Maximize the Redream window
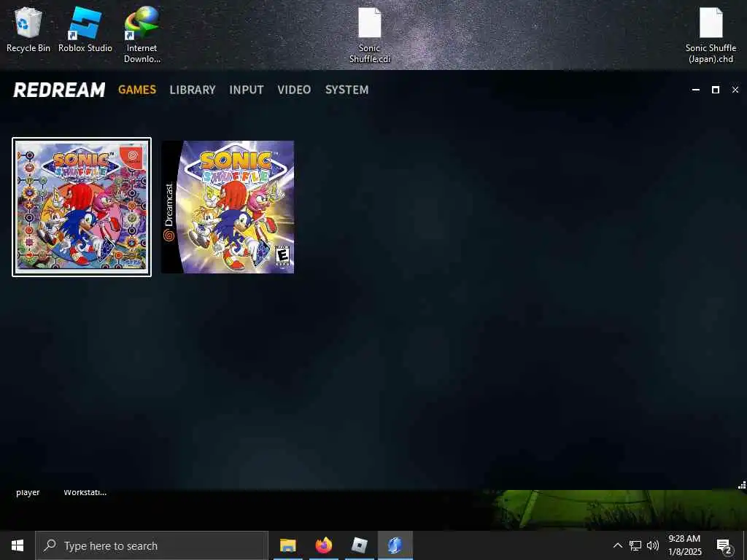The image size is (747, 560). pos(715,90)
